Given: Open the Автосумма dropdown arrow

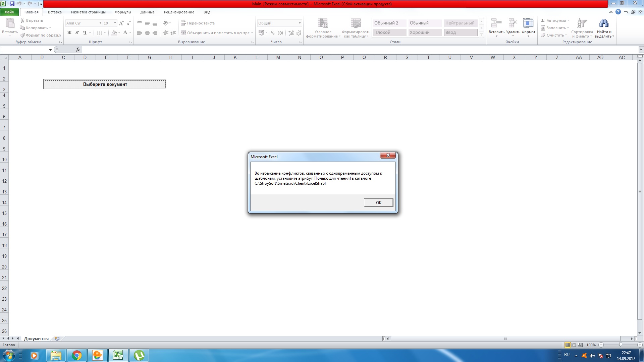Looking at the screenshot, I should click(x=568, y=20).
